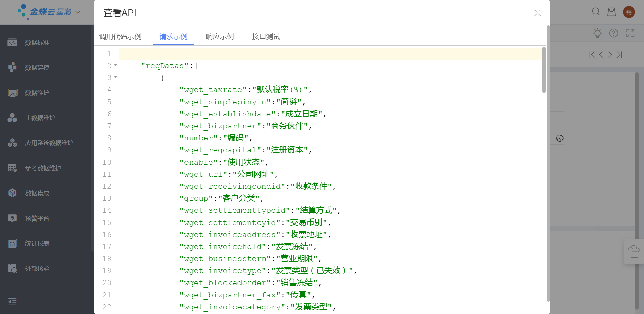Open the message inbox icon
The height and width of the screenshot is (314, 644).
[x=612, y=12]
